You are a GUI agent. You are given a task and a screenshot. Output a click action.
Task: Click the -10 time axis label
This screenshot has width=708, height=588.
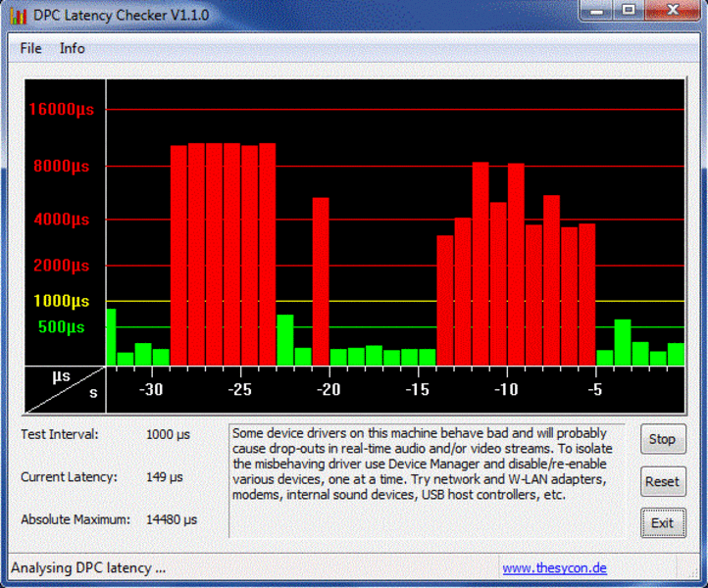coord(506,389)
